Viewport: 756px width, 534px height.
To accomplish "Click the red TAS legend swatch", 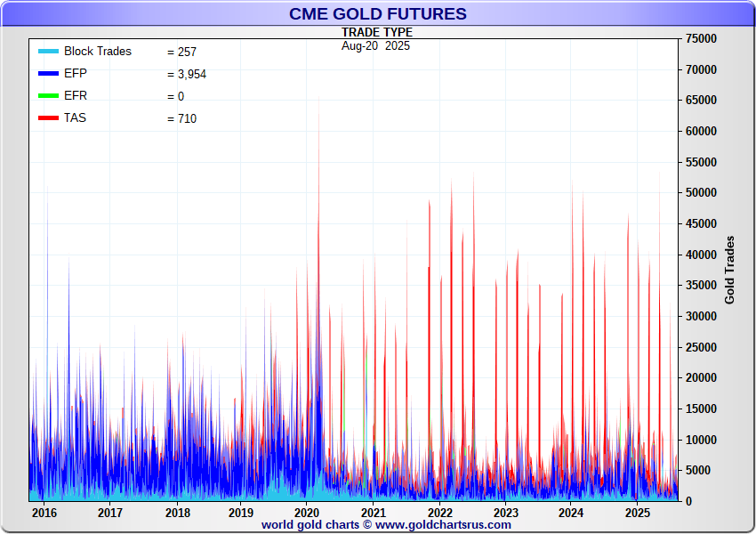I will point(48,117).
